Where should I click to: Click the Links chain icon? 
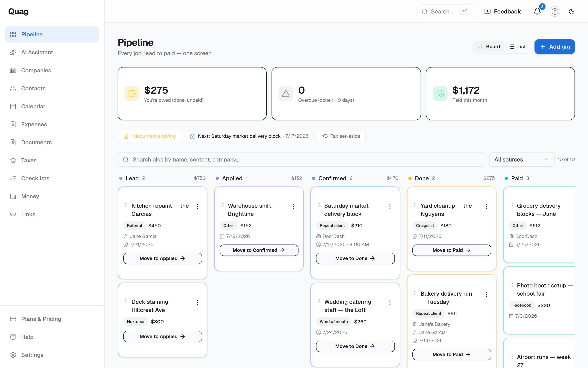point(13,214)
